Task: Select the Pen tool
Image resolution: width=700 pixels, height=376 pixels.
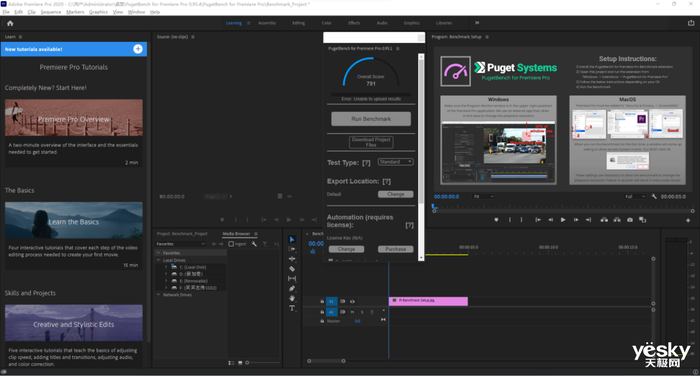Action: (292, 288)
